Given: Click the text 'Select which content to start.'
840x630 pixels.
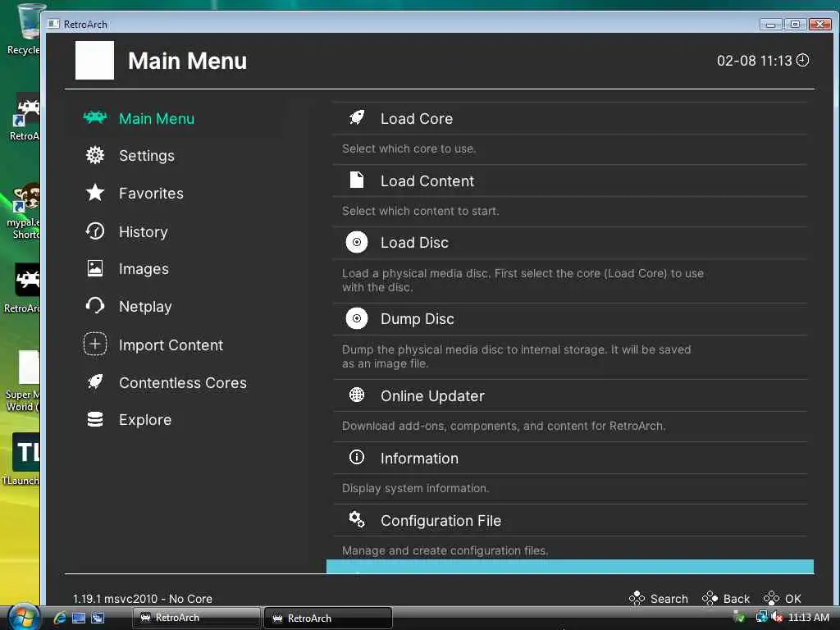Looking at the screenshot, I should click(420, 211).
